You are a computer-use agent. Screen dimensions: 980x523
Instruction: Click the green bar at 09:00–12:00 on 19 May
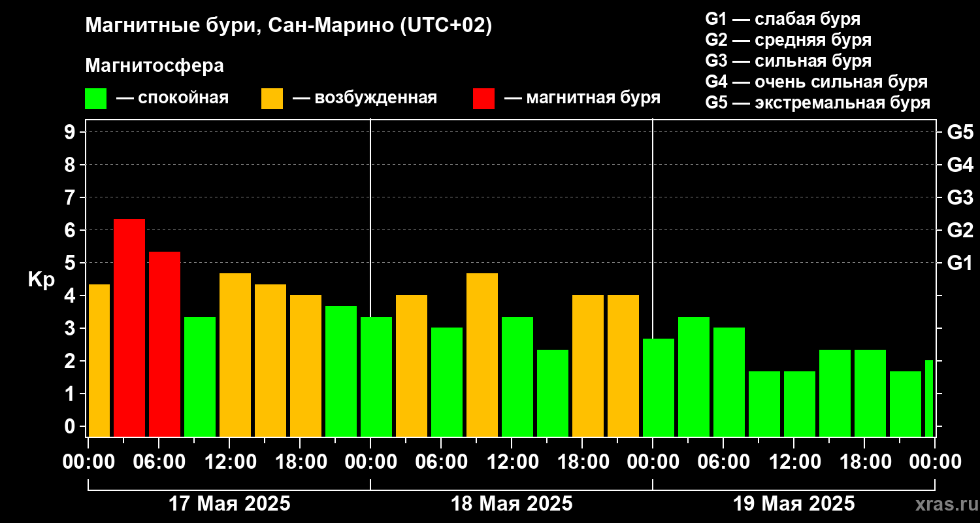(764, 404)
